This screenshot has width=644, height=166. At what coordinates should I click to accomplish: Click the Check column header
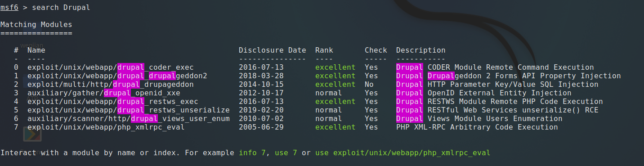pos(376,50)
